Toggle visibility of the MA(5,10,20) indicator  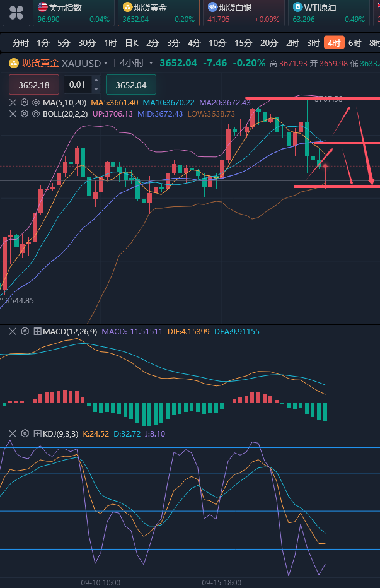point(36,102)
